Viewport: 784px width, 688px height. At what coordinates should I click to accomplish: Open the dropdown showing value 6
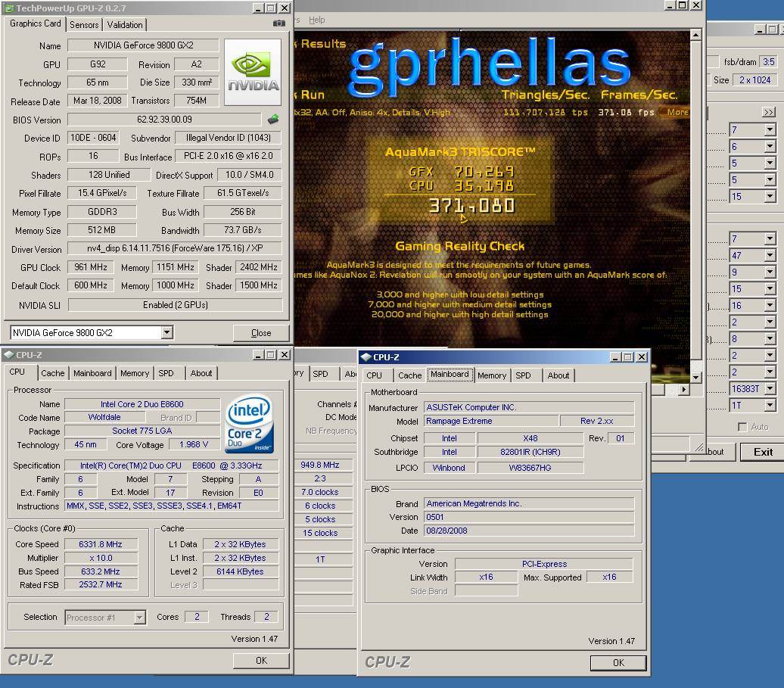click(x=770, y=147)
